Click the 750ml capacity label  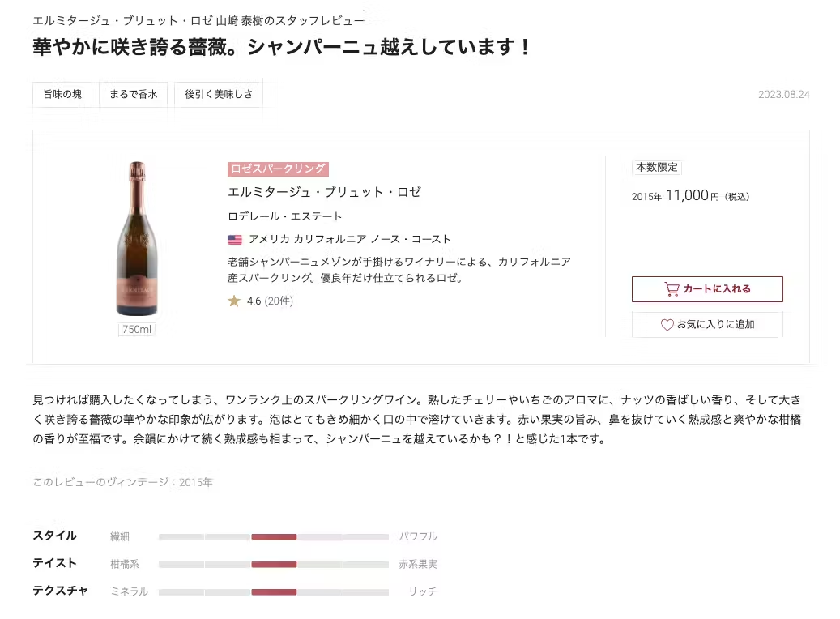(x=136, y=329)
